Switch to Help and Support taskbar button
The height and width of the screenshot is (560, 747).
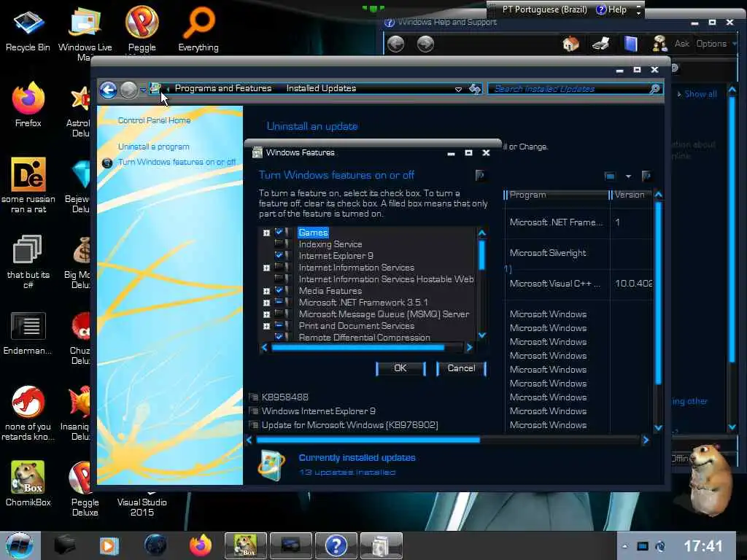click(x=336, y=545)
